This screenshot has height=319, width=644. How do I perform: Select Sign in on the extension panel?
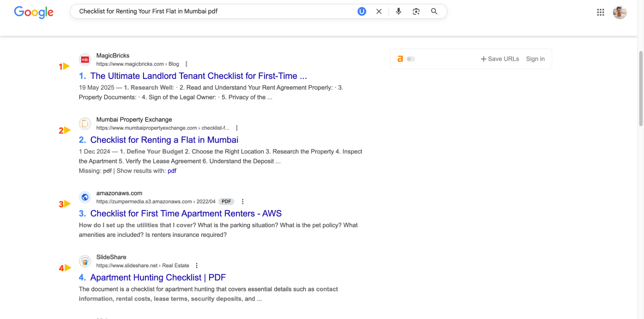[x=535, y=59]
